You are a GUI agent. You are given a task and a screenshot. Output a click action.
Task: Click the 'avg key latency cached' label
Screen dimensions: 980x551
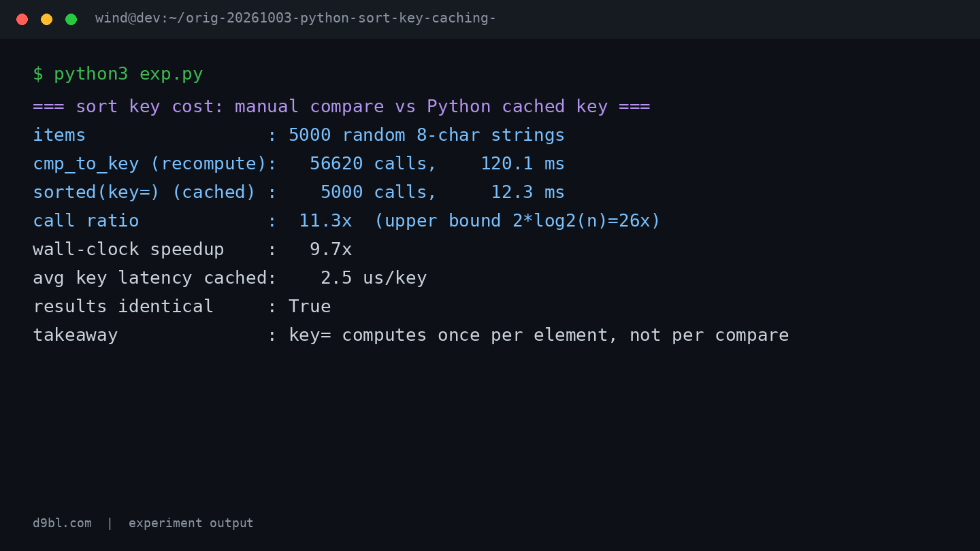click(x=150, y=278)
